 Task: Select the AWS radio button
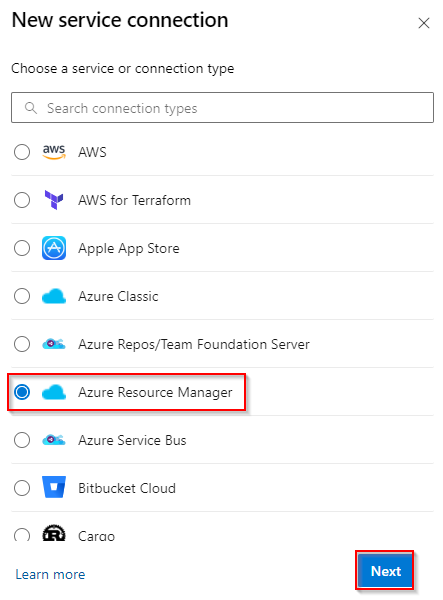coord(22,152)
